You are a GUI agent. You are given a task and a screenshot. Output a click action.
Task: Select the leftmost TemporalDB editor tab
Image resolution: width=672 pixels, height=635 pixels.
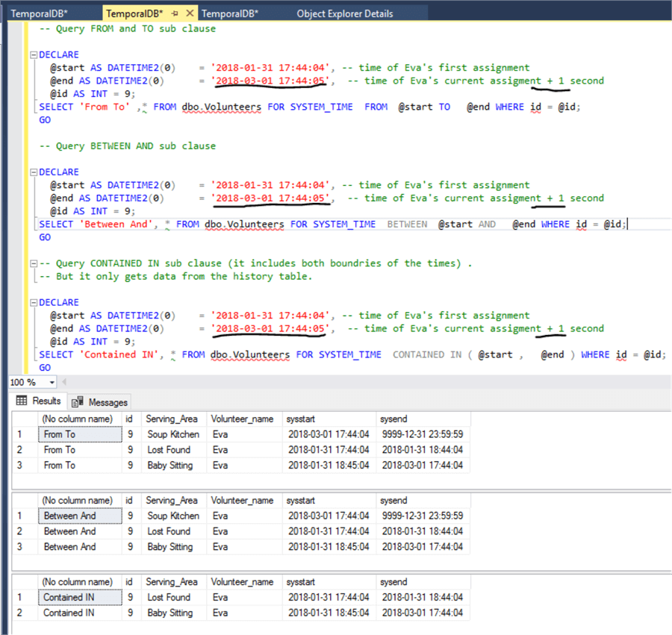pos(41,13)
